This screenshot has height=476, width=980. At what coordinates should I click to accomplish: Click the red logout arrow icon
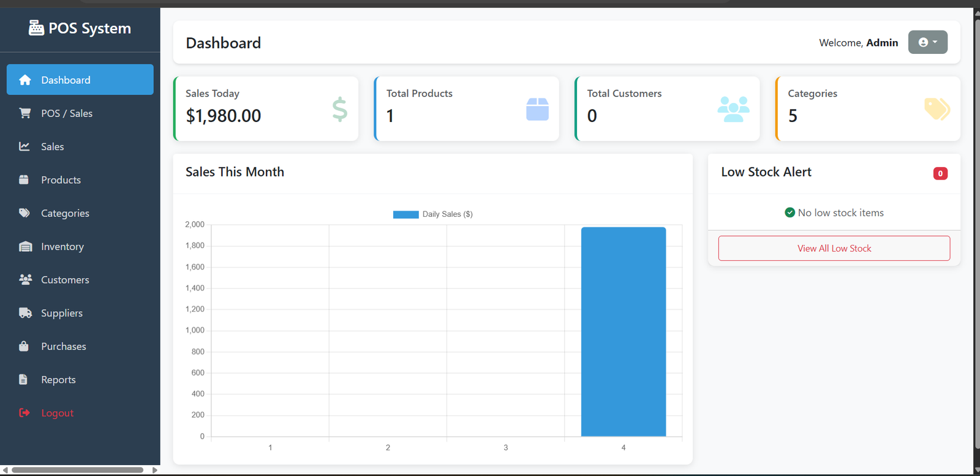24,413
